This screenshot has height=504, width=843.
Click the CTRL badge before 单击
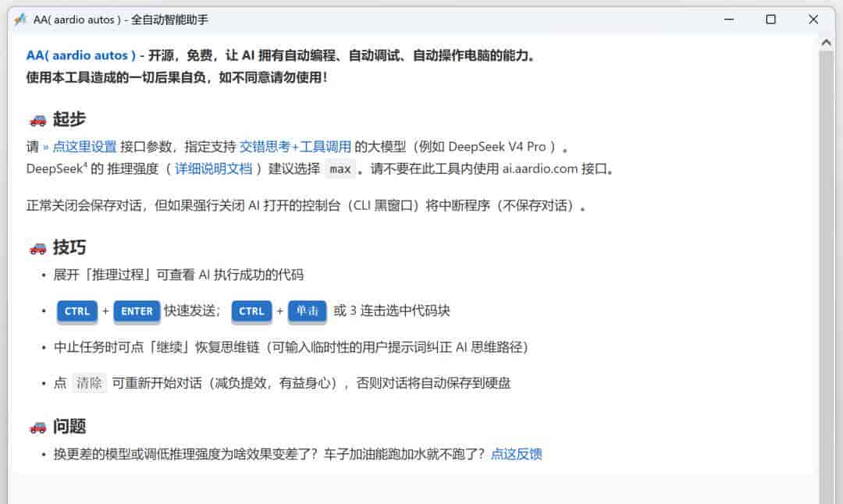[251, 311]
